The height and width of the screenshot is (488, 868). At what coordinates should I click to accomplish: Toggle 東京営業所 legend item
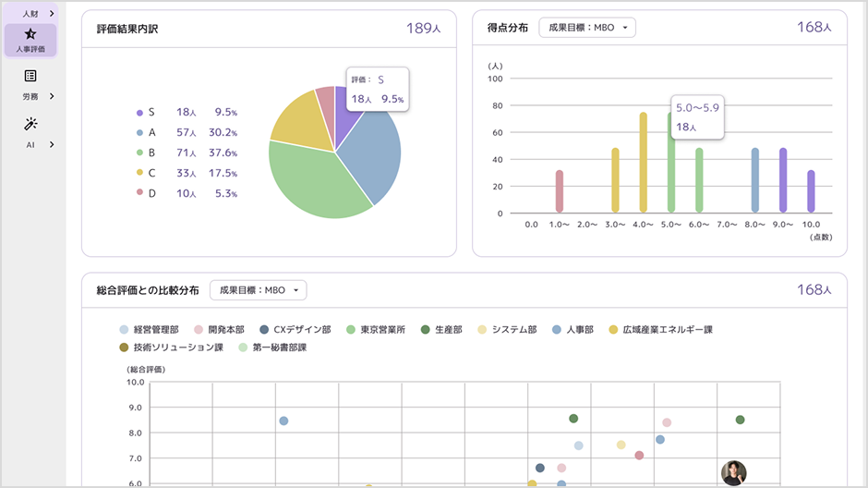pos(375,330)
